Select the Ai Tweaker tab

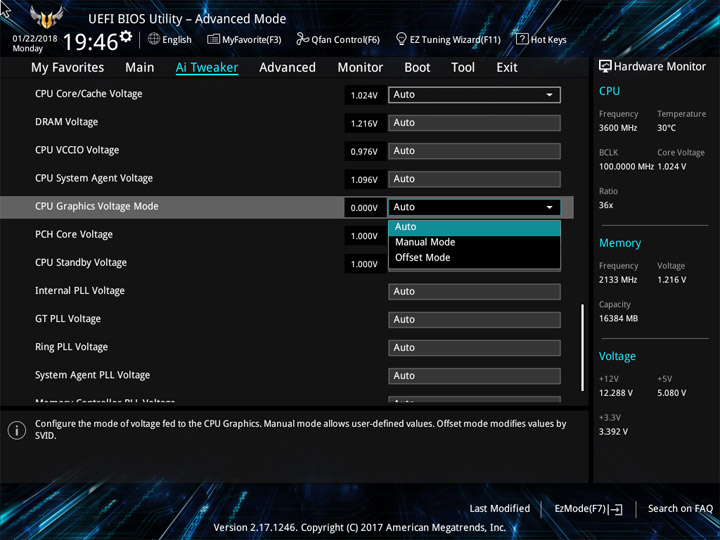(x=207, y=68)
